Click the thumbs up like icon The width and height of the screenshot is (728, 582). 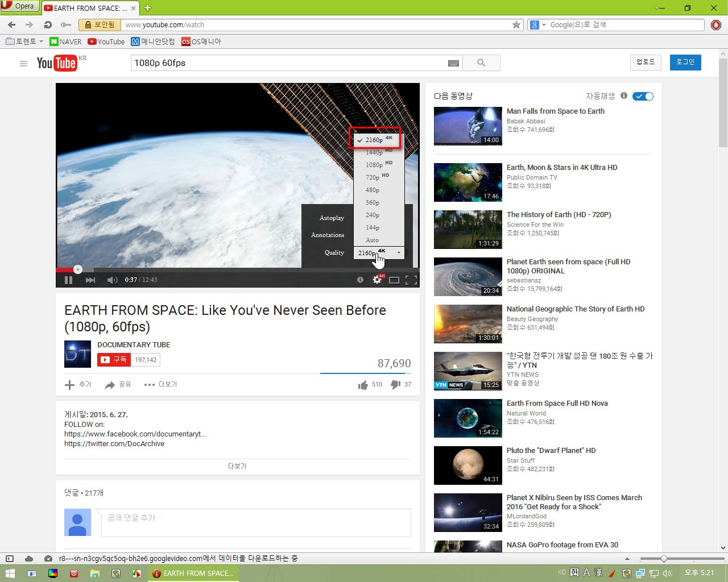click(x=363, y=385)
